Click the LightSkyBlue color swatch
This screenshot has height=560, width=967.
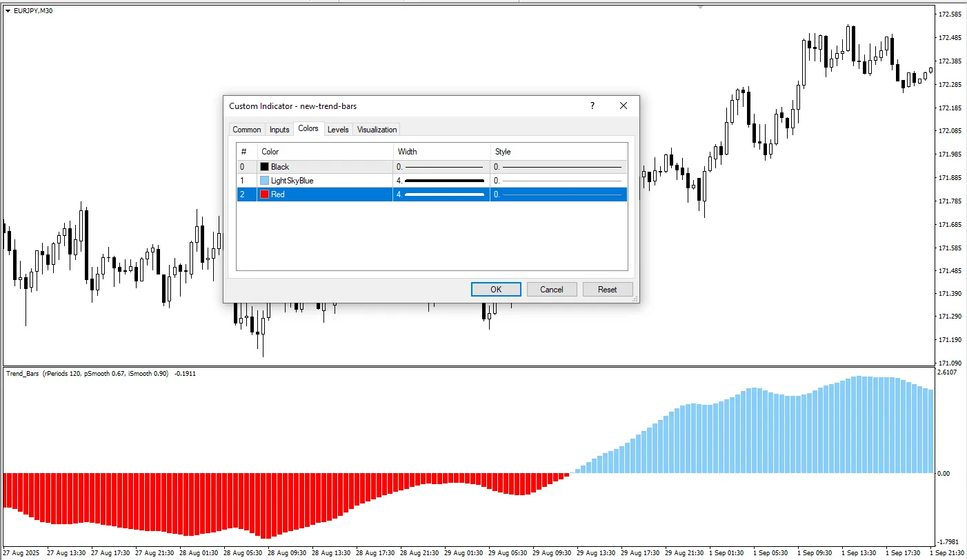[264, 181]
